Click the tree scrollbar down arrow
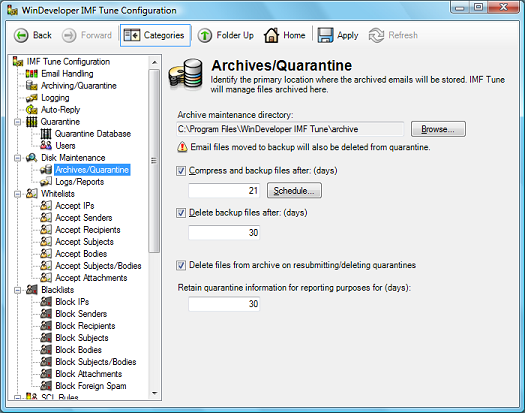Viewport: 525px width, 413px height. pyautogui.click(x=154, y=393)
